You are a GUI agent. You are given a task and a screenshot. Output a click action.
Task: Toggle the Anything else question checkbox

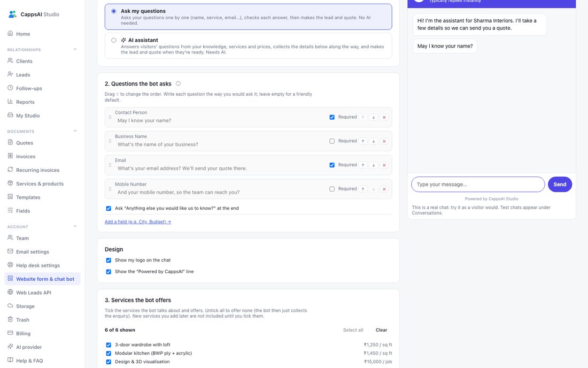pyautogui.click(x=109, y=208)
